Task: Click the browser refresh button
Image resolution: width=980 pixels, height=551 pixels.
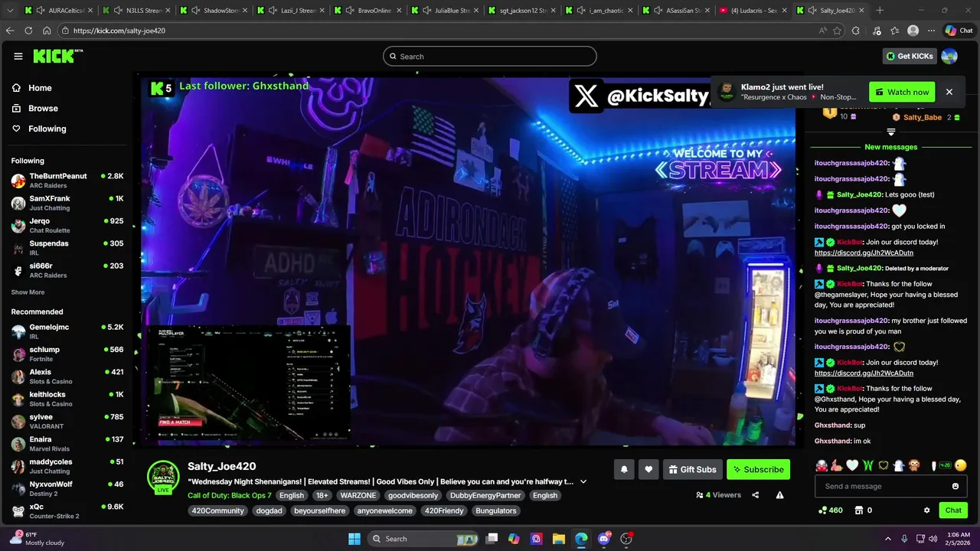Action: coord(28,31)
